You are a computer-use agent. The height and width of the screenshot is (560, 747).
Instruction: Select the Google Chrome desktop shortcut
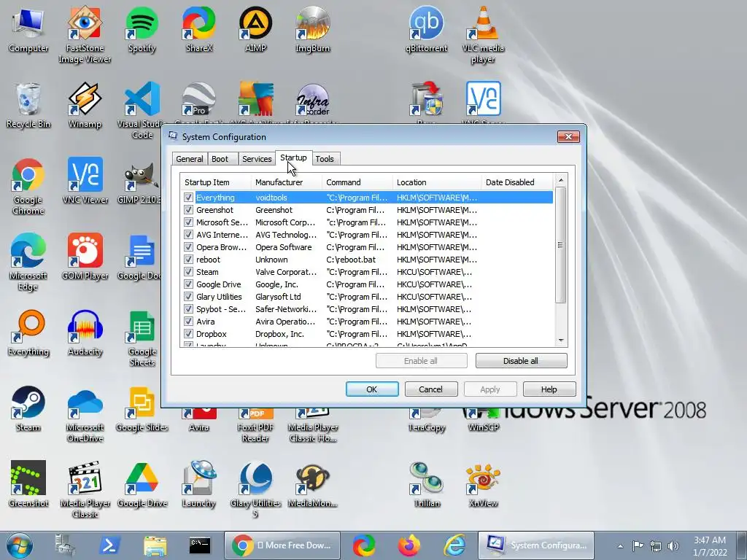(x=28, y=187)
